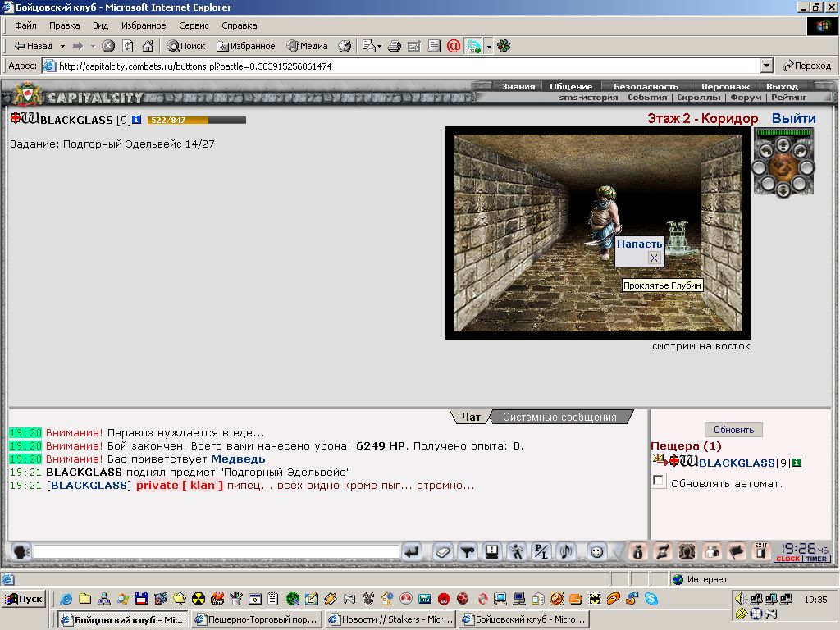Click the Напасть attack link

(x=639, y=244)
